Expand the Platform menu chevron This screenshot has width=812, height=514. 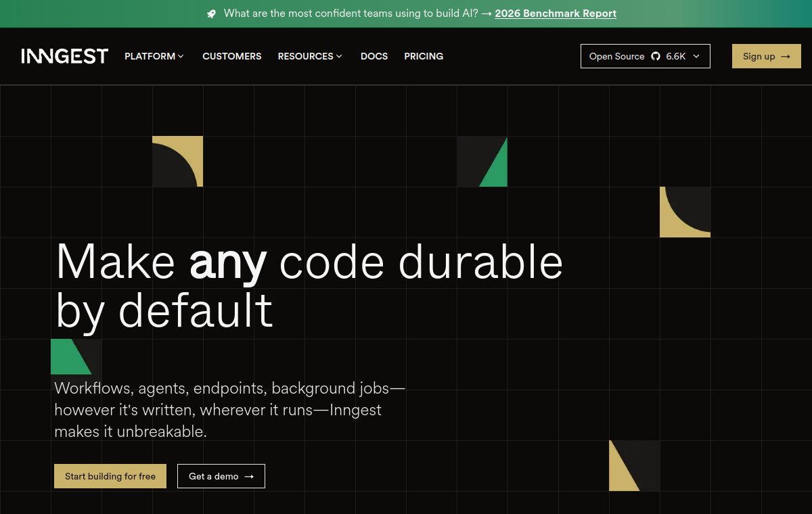pos(181,56)
